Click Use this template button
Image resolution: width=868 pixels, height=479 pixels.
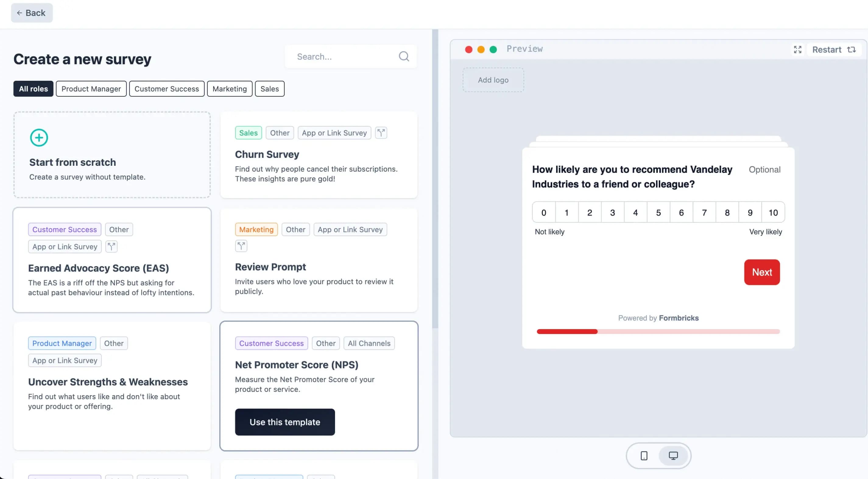tap(285, 422)
